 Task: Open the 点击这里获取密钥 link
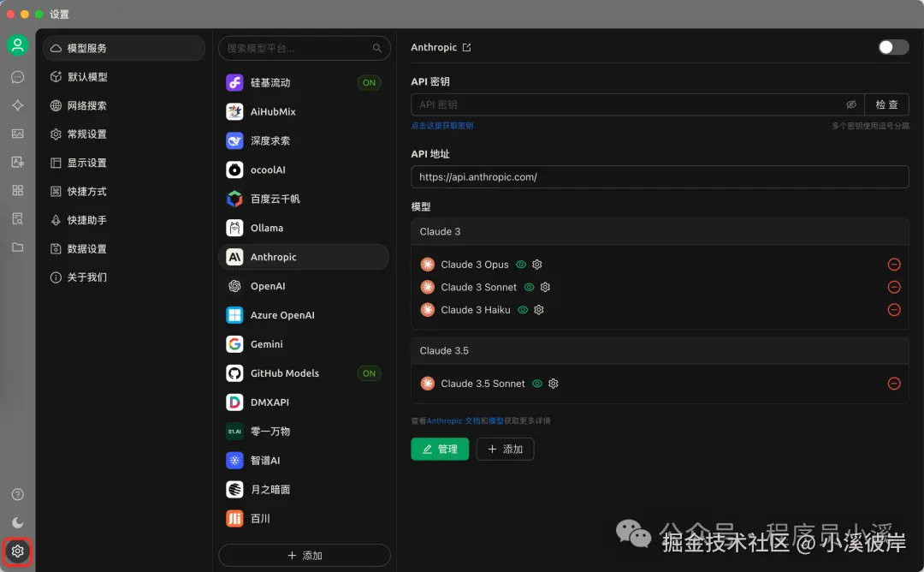click(x=442, y=125)
